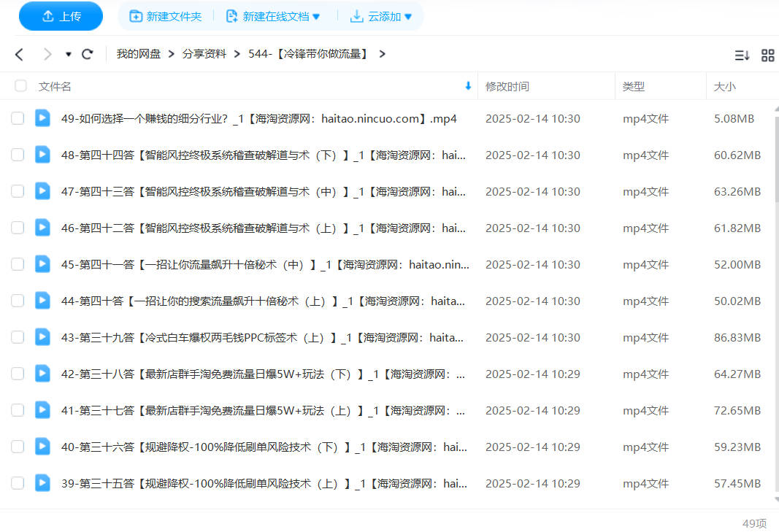Viewport: 779px width, 532px height.
Task: Click video icon of 46-第四十二答
Action: pos(43,228)
